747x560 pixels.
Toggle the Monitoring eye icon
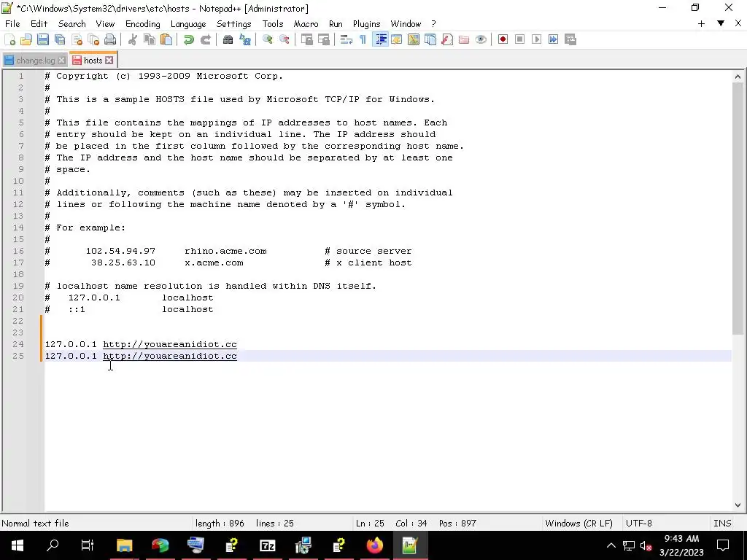point(481,39)
